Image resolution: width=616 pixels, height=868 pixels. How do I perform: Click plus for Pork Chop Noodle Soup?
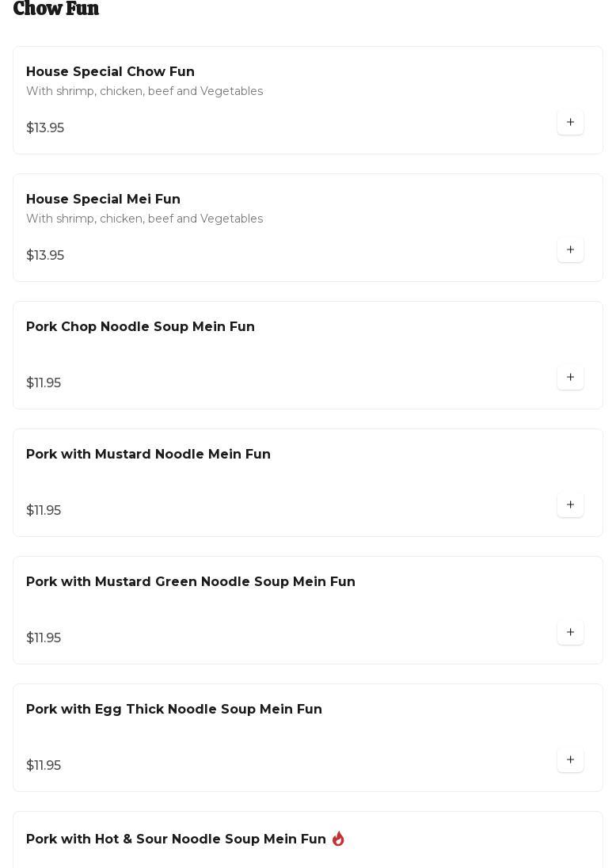(x=570, y=377)
